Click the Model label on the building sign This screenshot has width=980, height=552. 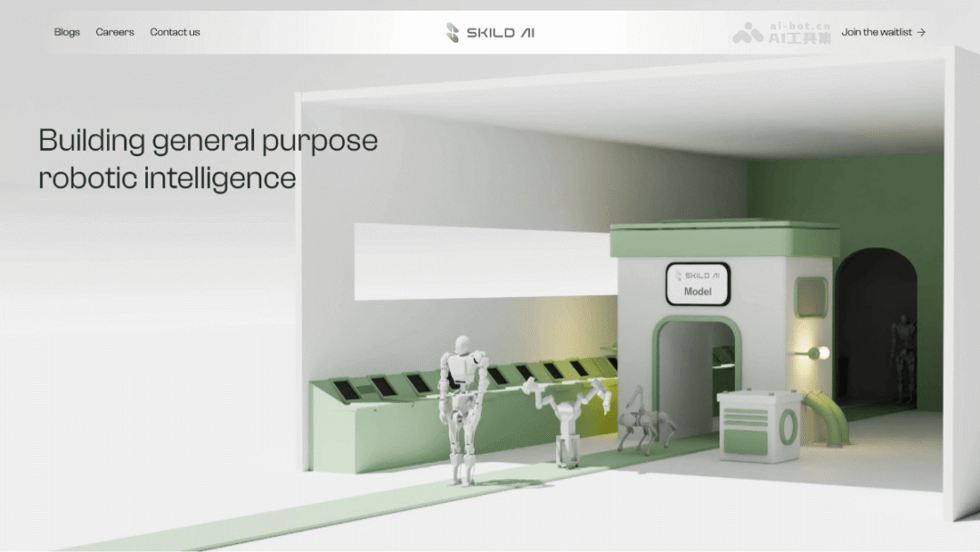(x=697, y=292)
